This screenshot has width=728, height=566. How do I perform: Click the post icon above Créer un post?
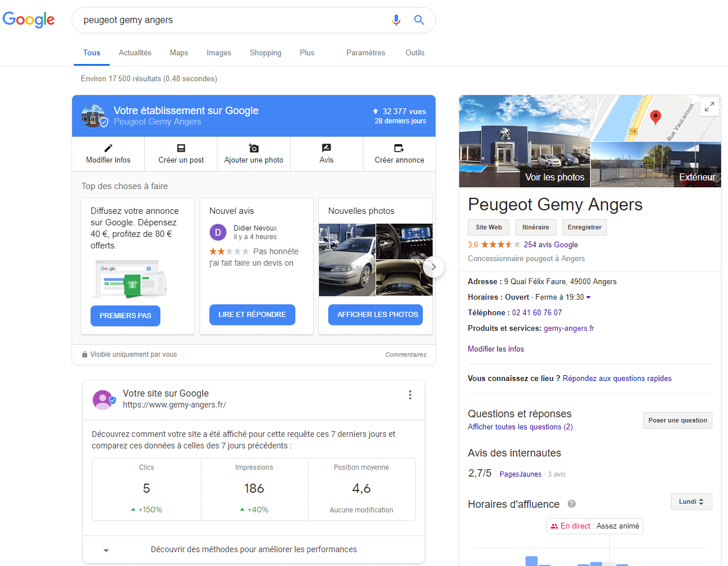point(181,148)
